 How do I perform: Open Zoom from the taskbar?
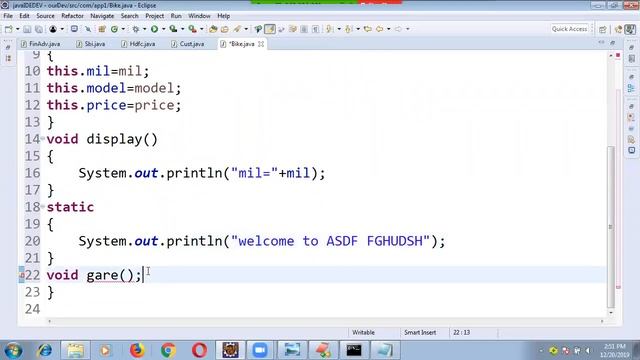click(260, 350)
